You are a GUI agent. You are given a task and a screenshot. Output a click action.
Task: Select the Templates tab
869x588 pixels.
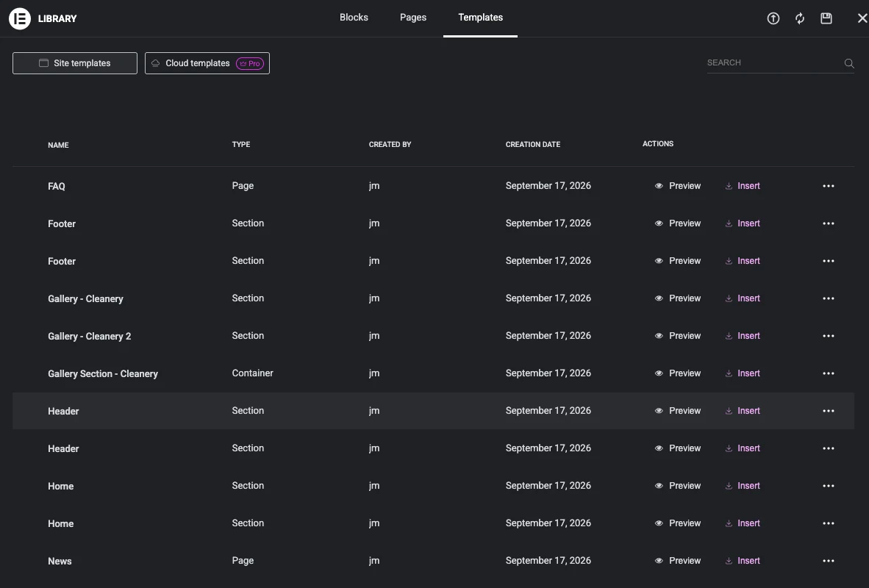[481, 17]
